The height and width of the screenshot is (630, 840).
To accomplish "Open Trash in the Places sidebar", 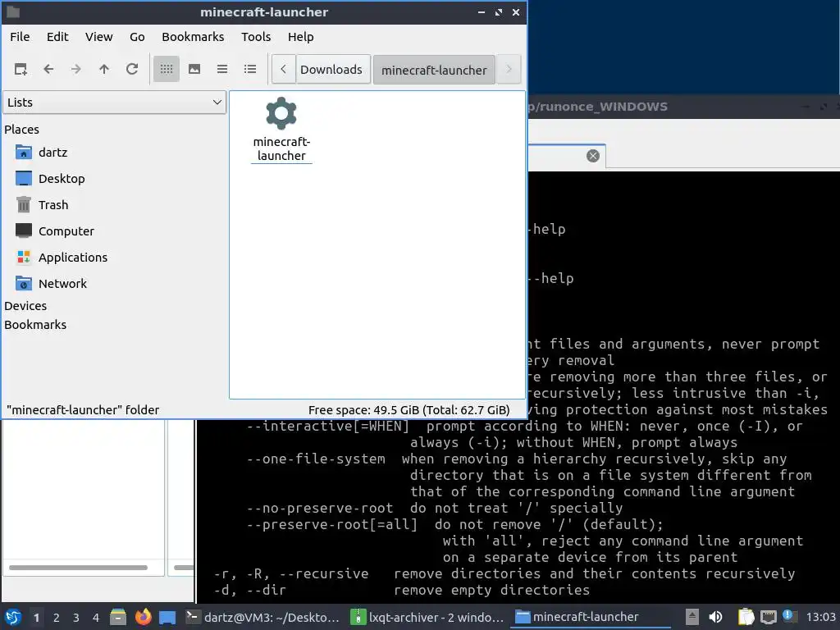I will click(53, 205).
